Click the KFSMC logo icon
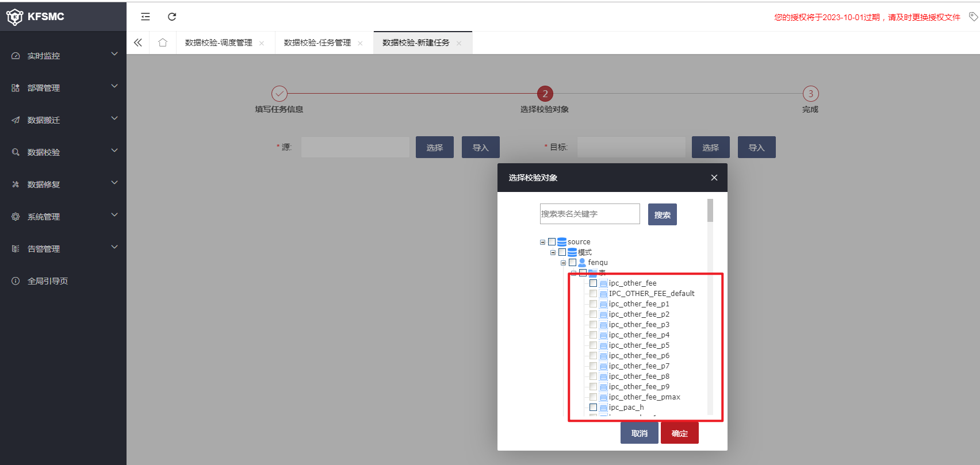 pos(14,17)
